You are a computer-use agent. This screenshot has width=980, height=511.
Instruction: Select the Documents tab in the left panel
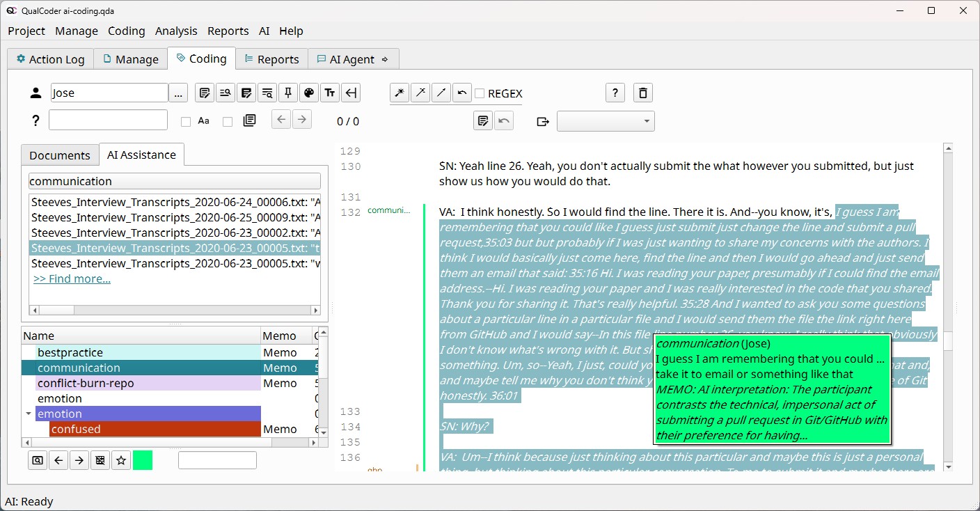[60, 155]
